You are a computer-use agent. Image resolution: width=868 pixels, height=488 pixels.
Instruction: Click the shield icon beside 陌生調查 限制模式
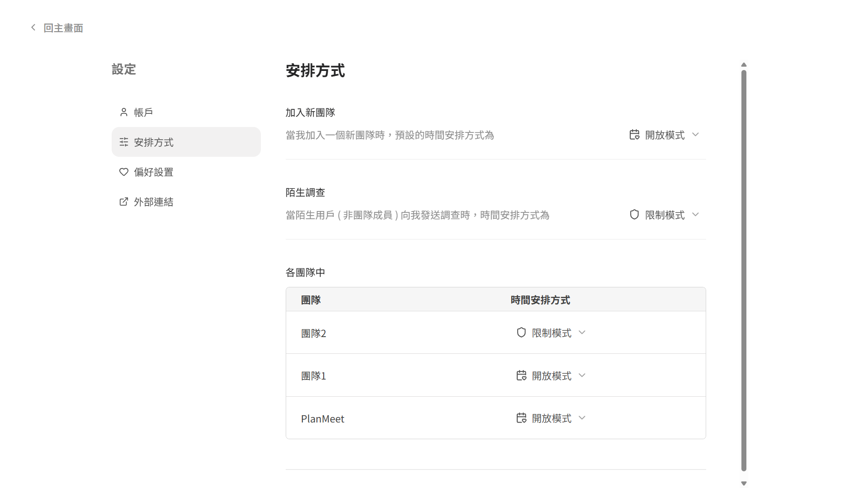coord(634,214)
